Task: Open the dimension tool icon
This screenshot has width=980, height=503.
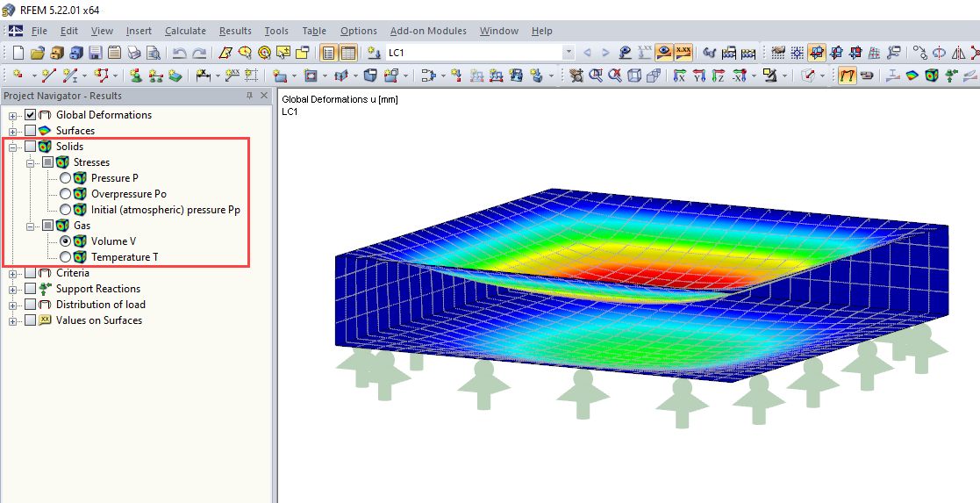Action: click(203, 75)
